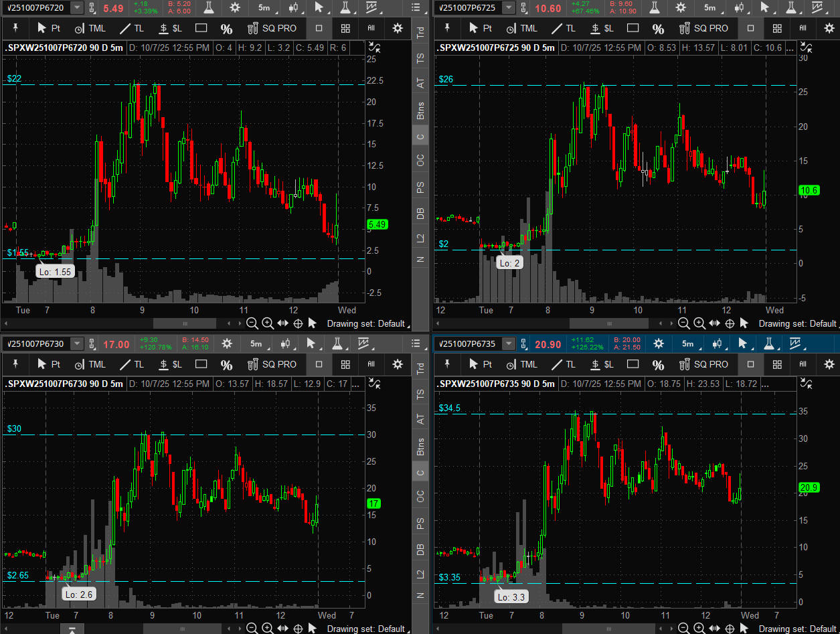840x634 pixels.
Task: Switch P6730 toolbar to grid view
Action: point(345,364)
